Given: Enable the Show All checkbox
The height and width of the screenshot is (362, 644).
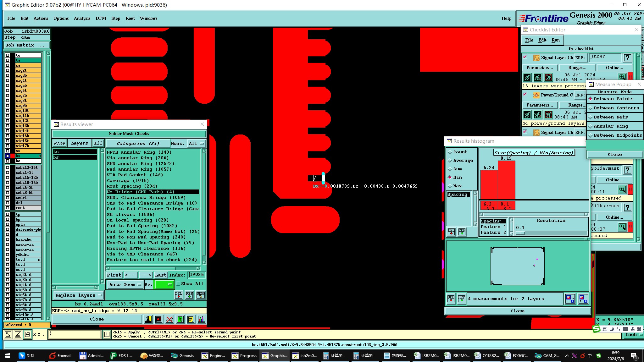Looking at the screenshot, I should [178, 284].
